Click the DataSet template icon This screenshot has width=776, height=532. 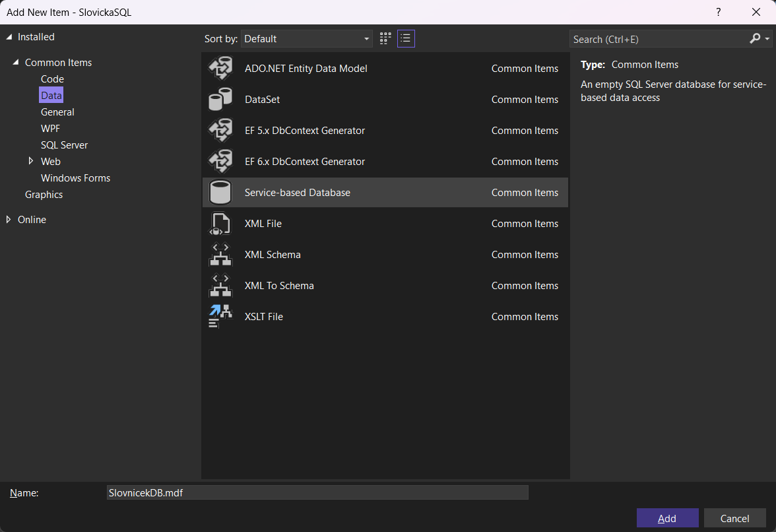220,100
